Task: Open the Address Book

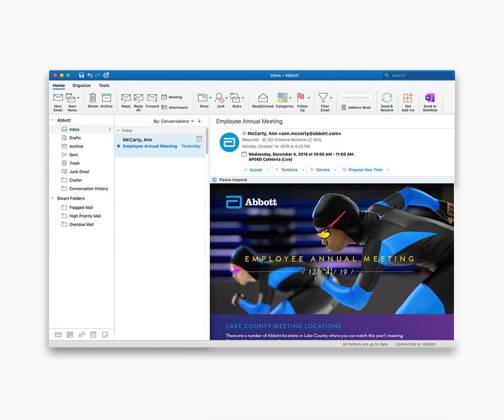Action: (x=356, y=107)
